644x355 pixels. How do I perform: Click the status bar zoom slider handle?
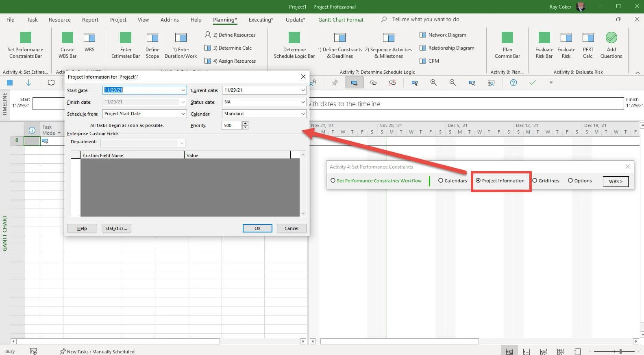pyautogui.click(x=620, y=351)
